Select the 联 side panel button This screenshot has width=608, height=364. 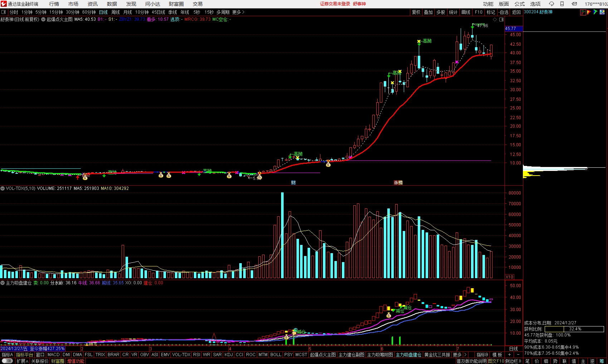(x=564, y=361)
